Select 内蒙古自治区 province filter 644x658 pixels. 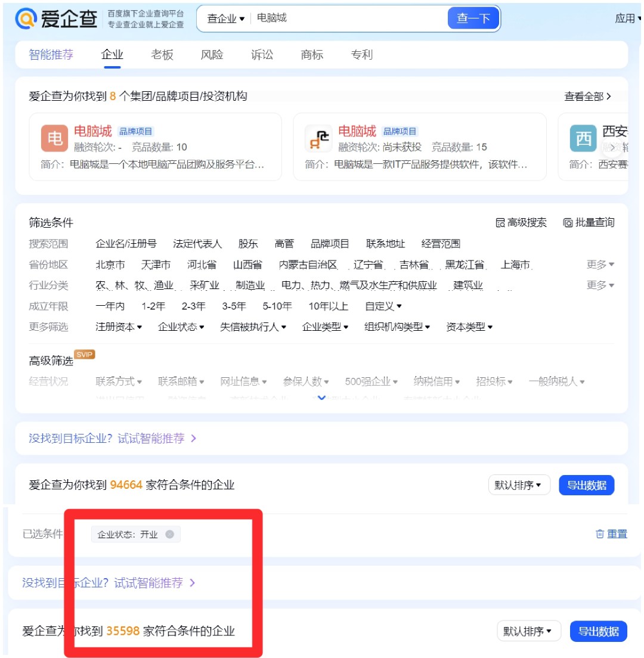coord(308,265)
